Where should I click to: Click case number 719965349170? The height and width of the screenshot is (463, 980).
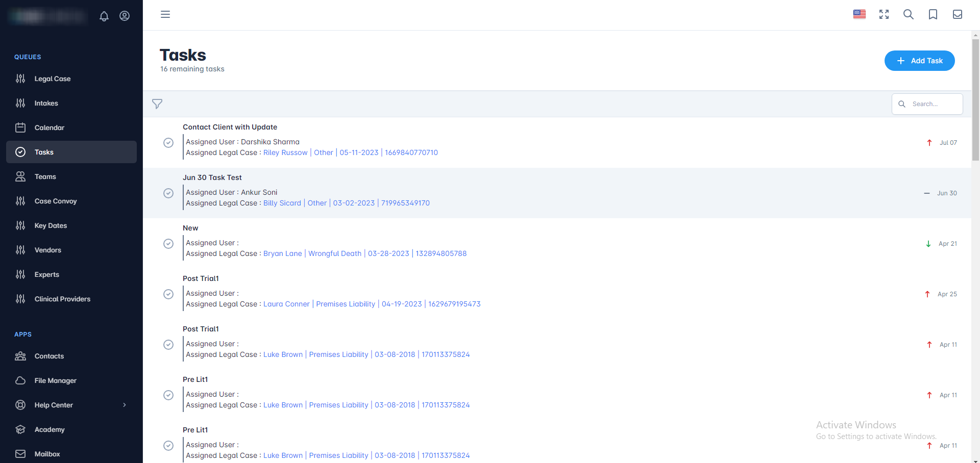(405, 203)
